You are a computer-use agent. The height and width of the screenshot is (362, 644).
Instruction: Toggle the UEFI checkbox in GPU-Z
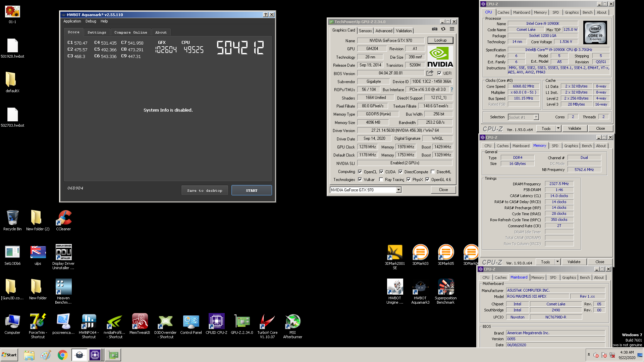point(439,73)
